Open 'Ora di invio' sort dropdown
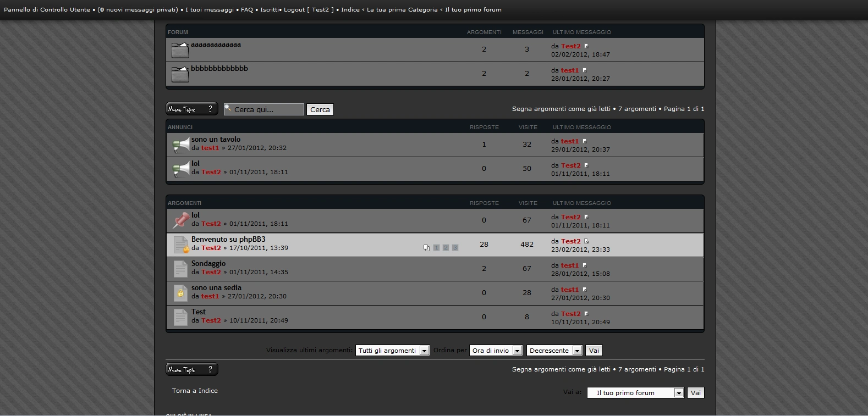 click(x=496, y=351)
